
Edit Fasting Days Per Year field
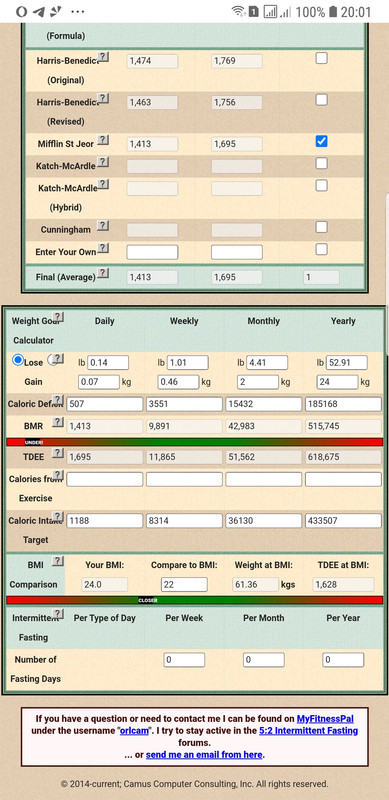344,660
